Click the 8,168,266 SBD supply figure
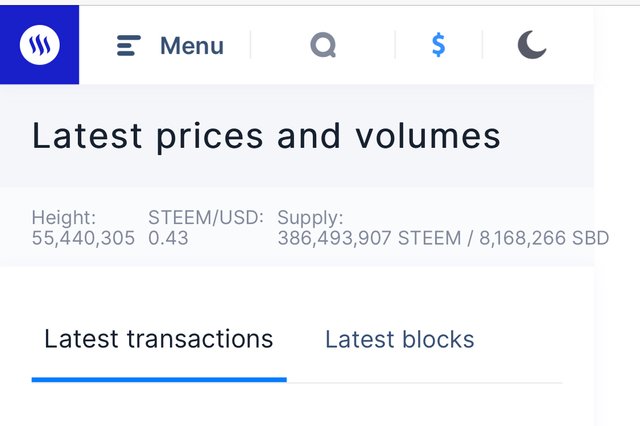This screenshot has width=640, height=426. click(x=544, y=238)
